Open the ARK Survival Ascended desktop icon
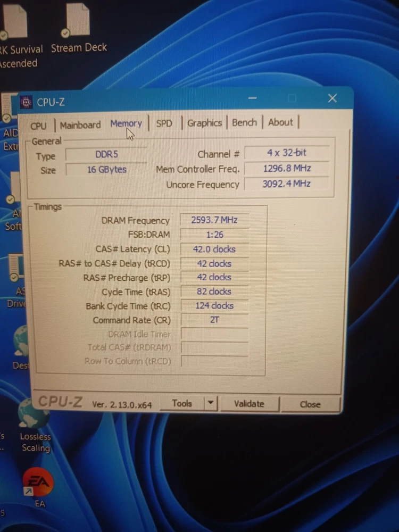399x532 pixels. pos(15,21)
